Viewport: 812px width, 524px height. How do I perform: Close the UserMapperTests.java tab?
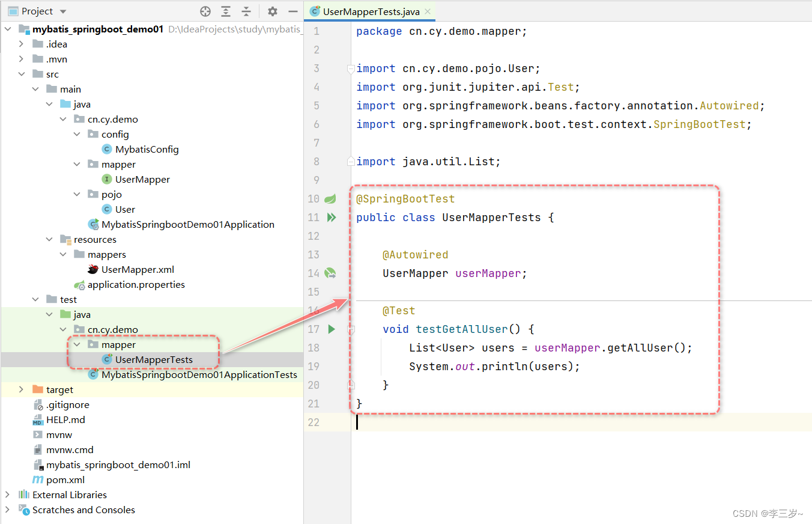pos(428,11)
